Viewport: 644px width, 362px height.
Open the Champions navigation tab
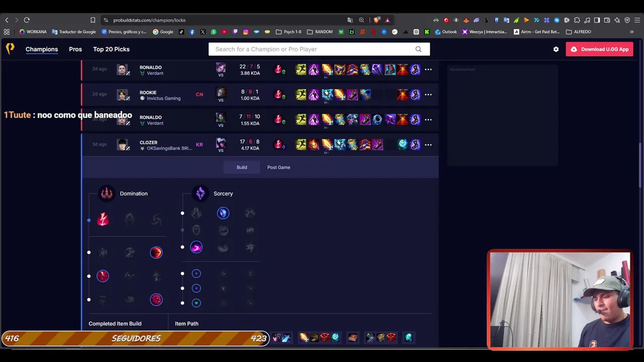pyautogui.click(x=42, y=49)
